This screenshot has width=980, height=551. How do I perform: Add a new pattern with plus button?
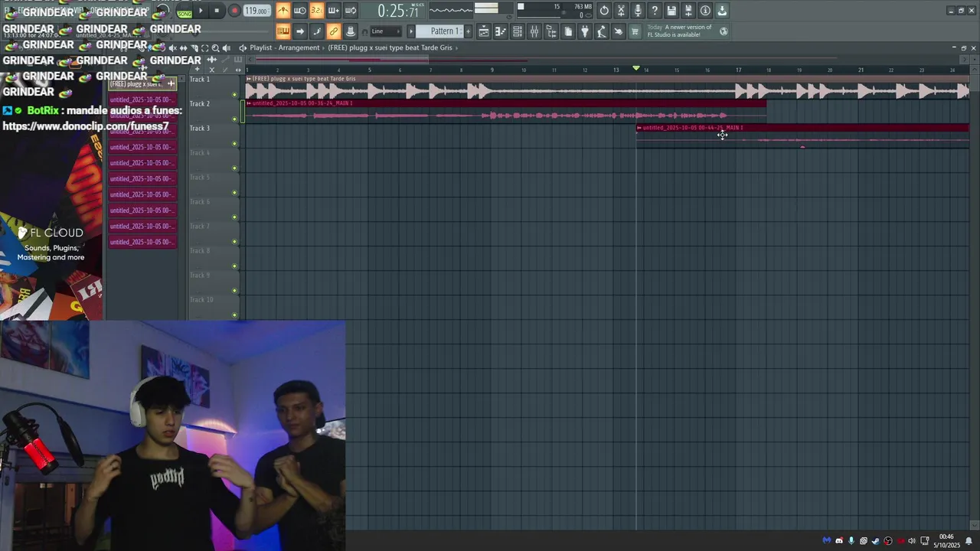tap(468, 31)
